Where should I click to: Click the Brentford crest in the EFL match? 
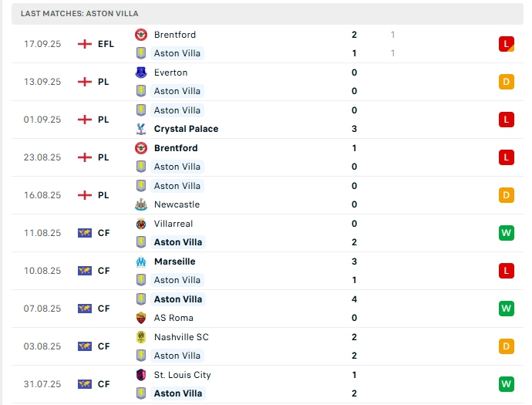click(x=141, y=35)
